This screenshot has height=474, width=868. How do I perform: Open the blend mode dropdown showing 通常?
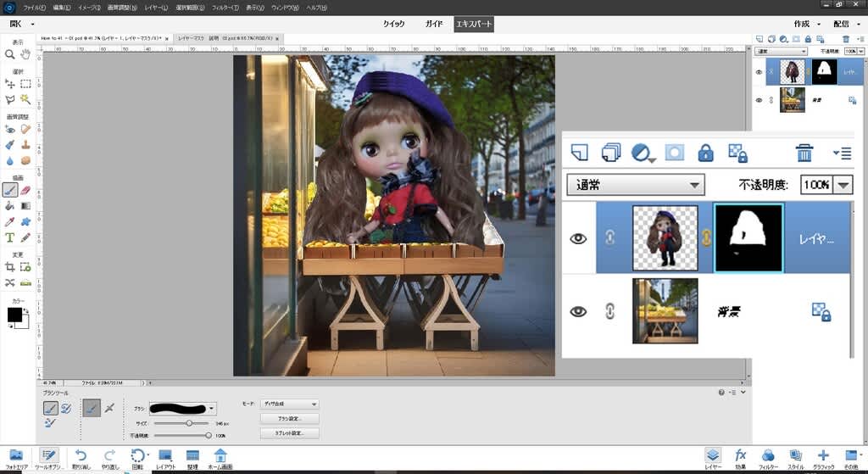click(636, 184)
